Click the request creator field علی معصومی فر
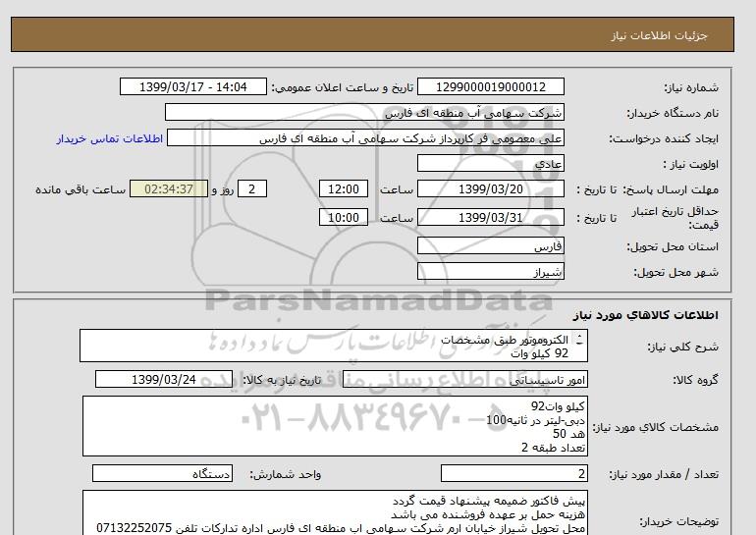 [365, 138]
